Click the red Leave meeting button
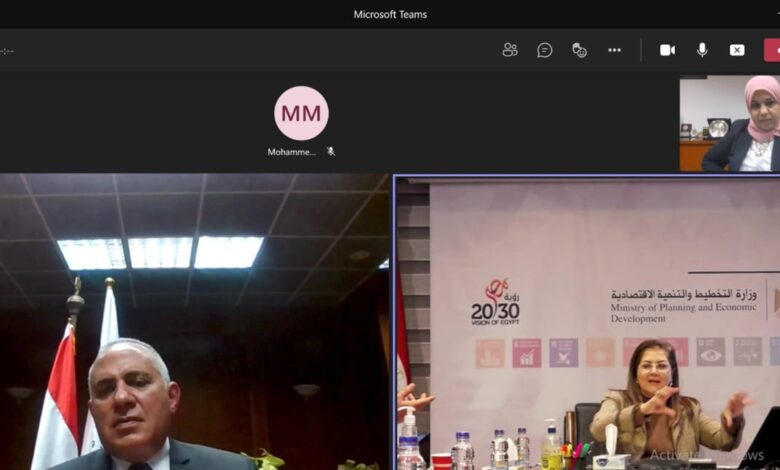Image resolution: width=780 pixels, height=470 pixels. point(772,50)
